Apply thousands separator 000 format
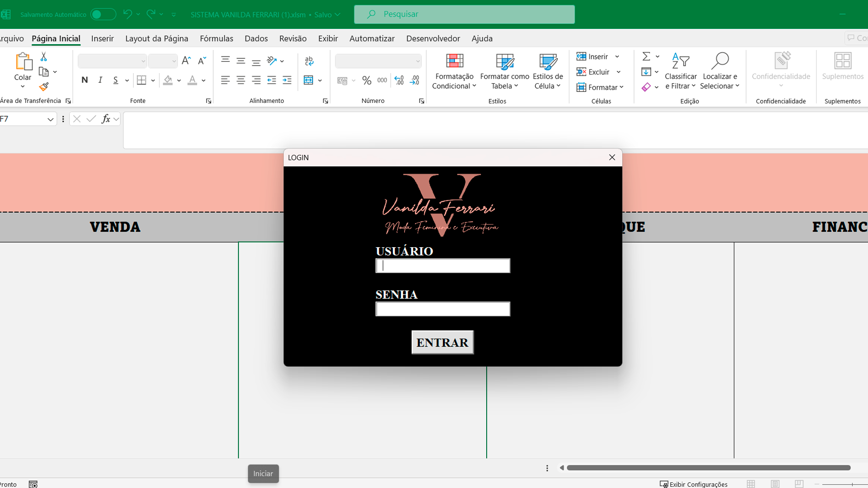 tap(382, 80)
